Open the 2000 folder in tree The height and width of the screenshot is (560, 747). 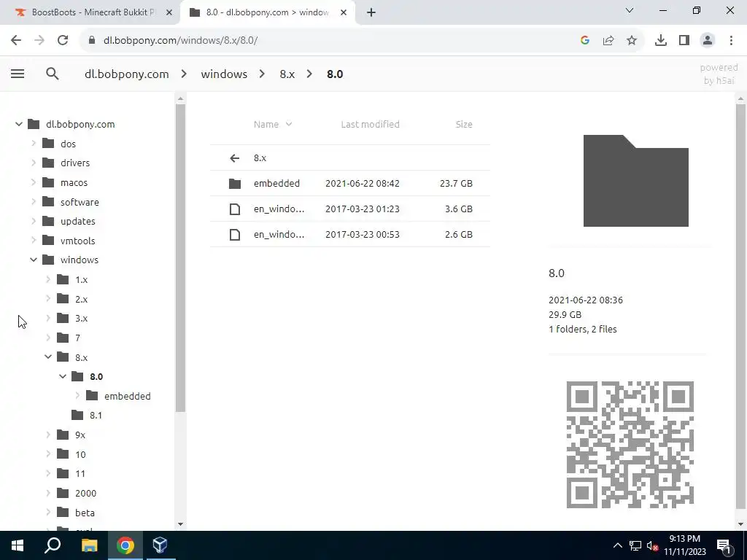tap(85, 494)
